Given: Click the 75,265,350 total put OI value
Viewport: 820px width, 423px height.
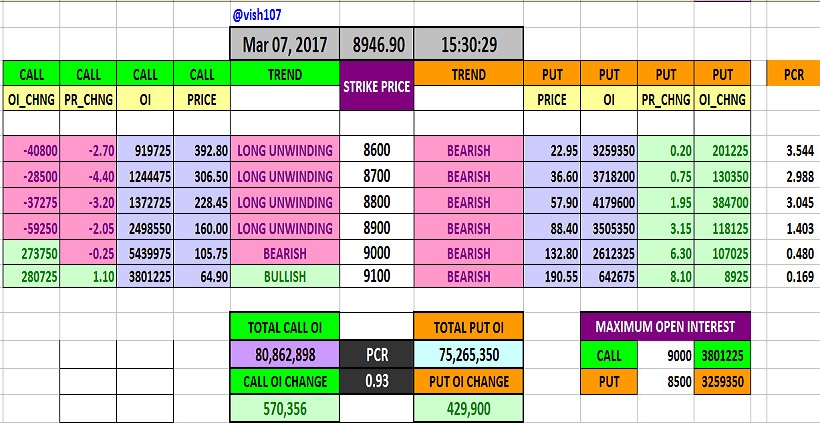Looking at the screenshot, I should [x=467, y=354].
